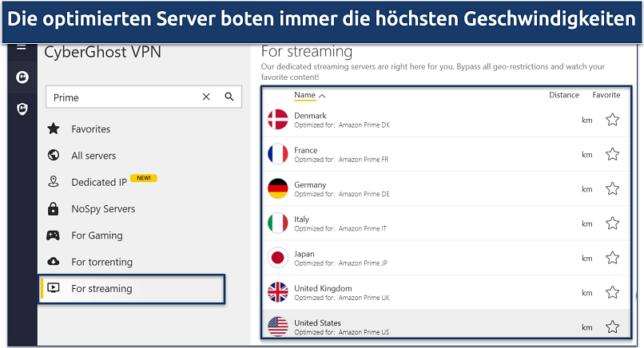Click the shield icon in left sidebar
Screen dimensions: 644x348
point(22,109)
